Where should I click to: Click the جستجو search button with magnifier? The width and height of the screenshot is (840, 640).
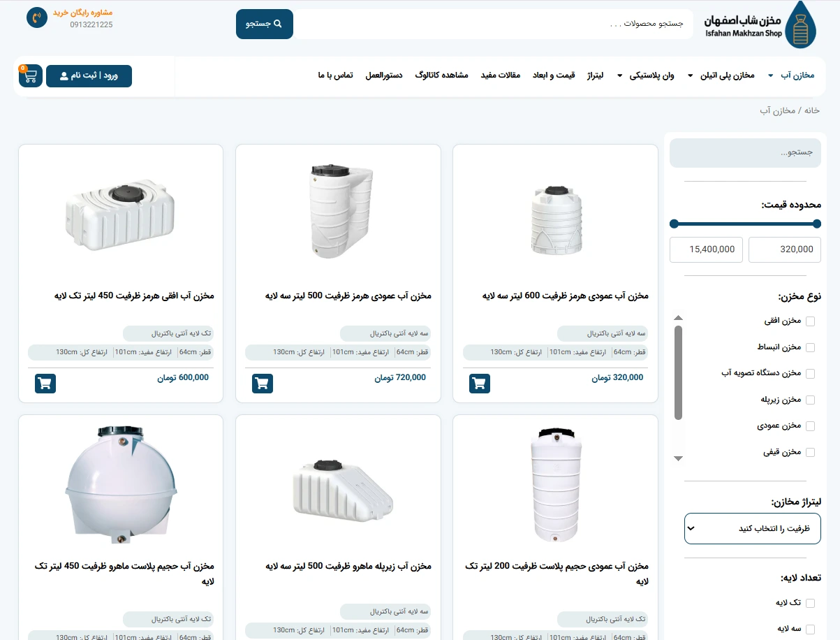coord(265,24)
